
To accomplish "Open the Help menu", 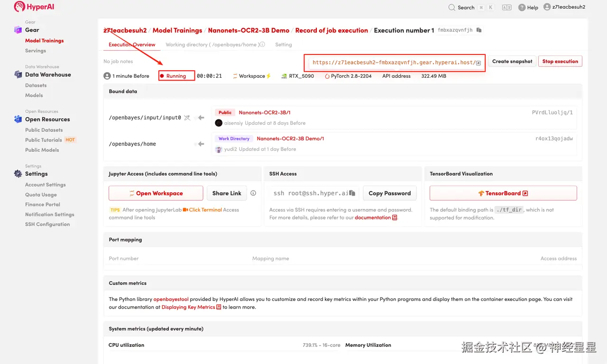I will pyautogui.click(x=528, y=7).
